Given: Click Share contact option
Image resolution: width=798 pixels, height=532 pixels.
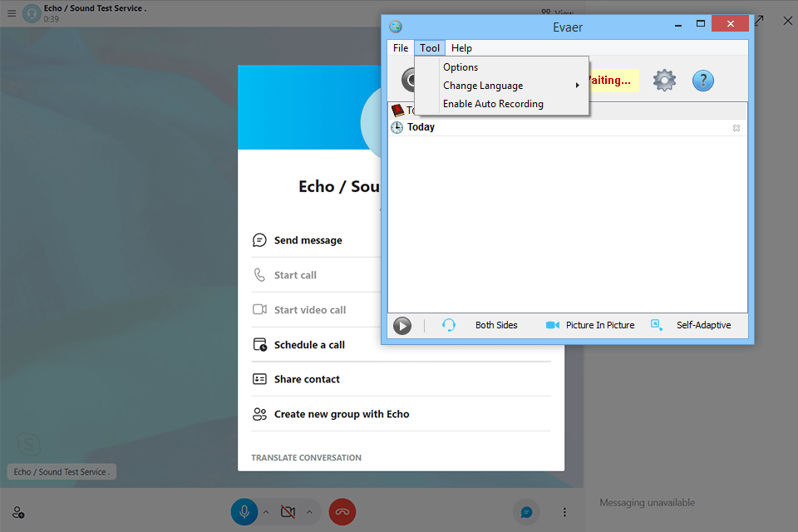Looking at the screenshot, I should point(307,379).
